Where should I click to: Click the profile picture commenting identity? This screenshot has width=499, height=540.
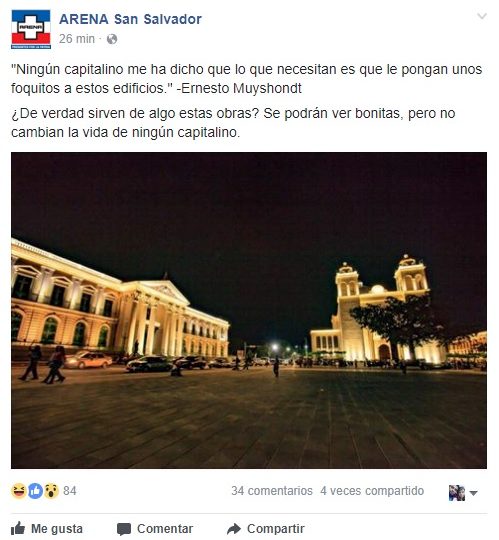coord(457,493)
